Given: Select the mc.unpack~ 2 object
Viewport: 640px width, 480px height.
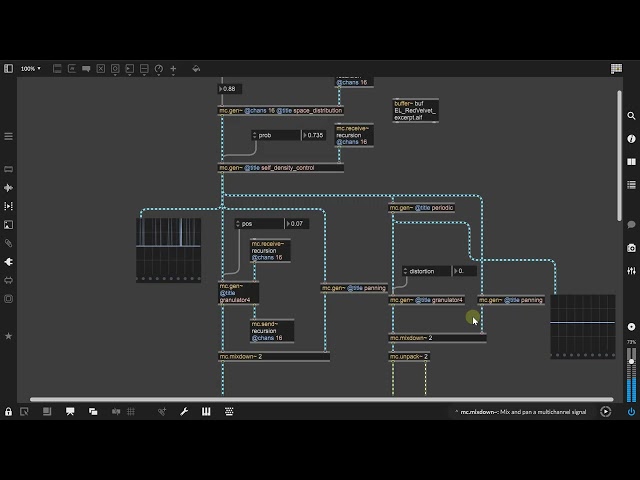Looking at the screenshot, I should [x=409, y=356].
